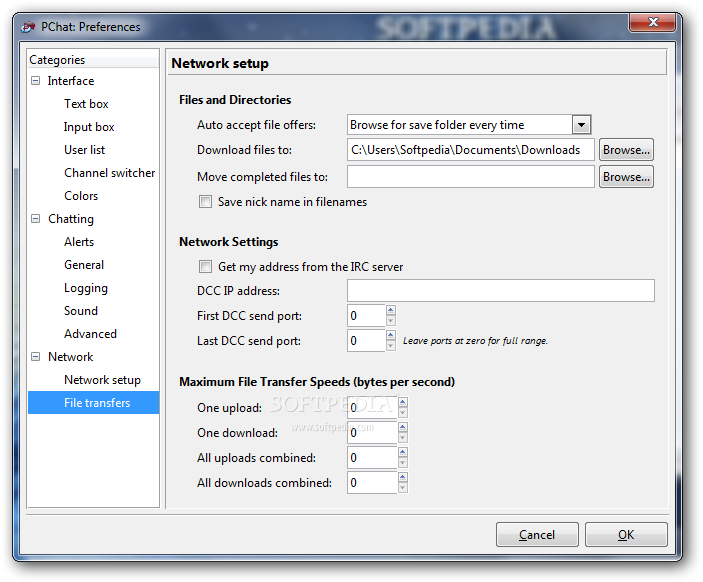Browse for Move completed files folder
This screenshot has width=703, height=582.
pyautogui.click(x=626, y=177)
